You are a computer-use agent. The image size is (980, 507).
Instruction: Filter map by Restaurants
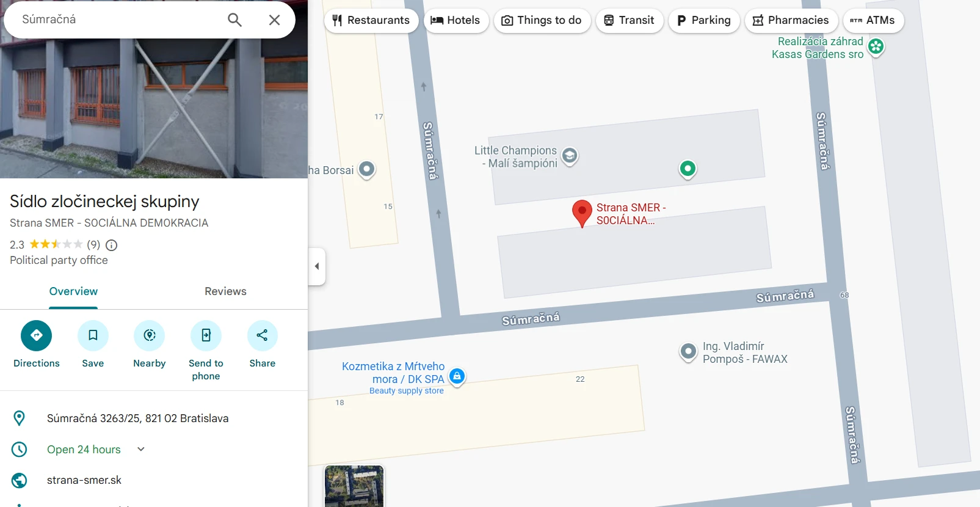coord(371,20)
